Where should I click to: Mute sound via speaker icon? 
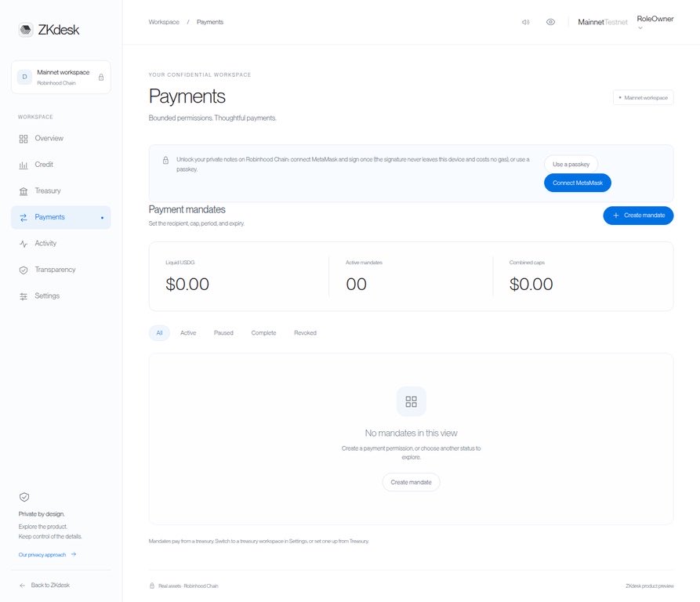point(525,22)
